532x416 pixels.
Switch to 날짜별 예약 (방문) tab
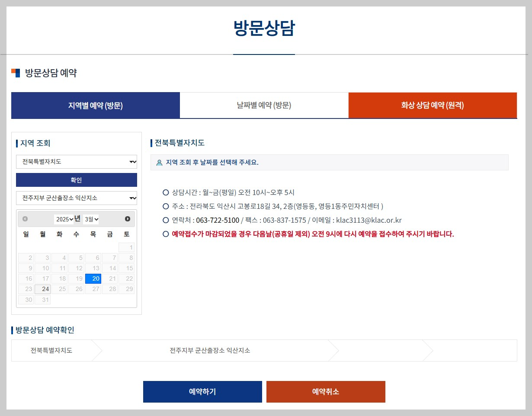click(264, 105)
